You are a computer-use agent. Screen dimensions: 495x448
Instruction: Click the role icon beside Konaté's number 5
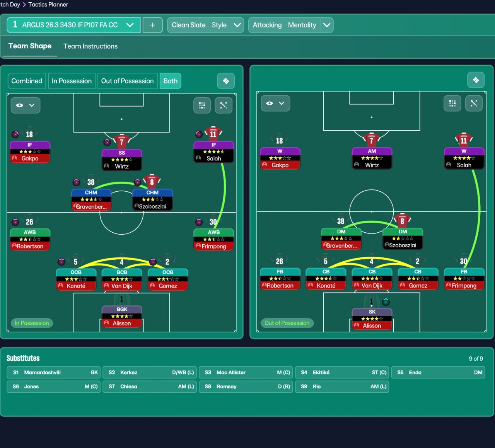[61, 262]
